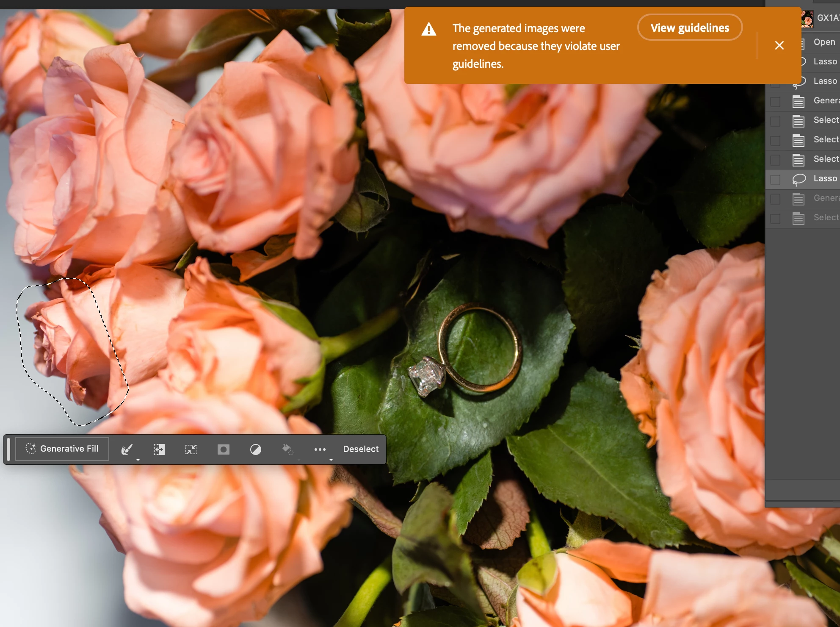Screen dimensions: 840x627
Task: Click the Generative Fill button
Action: pyautogui.click(x=62, y=449)
